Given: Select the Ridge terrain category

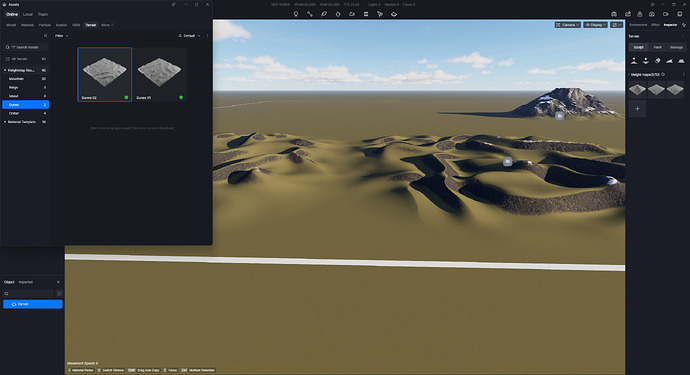Looking at the screenshot, I should coord(26,88).
